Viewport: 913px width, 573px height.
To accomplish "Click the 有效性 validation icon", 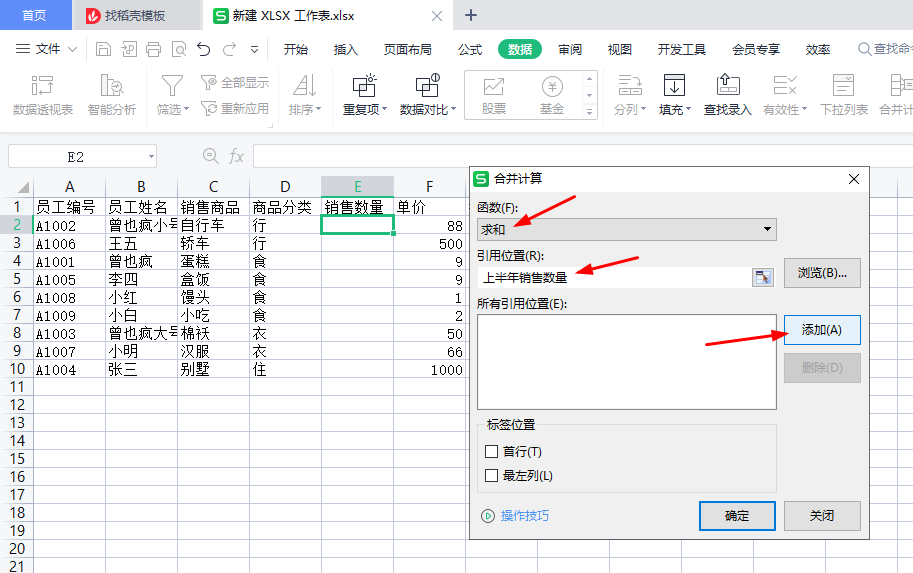I will tap(784, 86).
